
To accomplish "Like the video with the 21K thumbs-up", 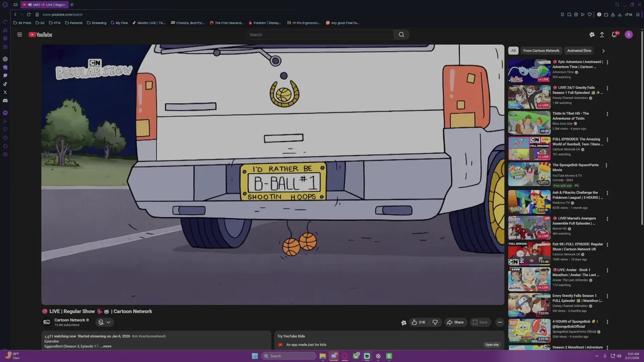I will point(418,322).
